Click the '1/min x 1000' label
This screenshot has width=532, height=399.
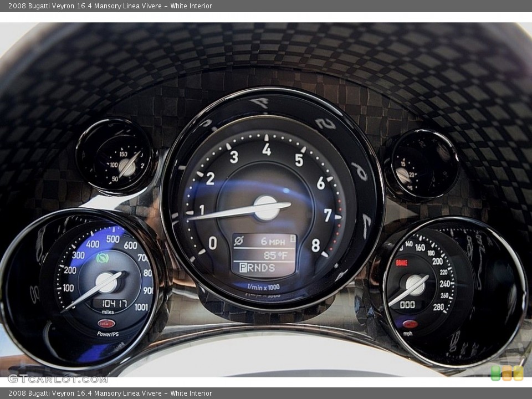pyautogui.click(x=264, y=288)
